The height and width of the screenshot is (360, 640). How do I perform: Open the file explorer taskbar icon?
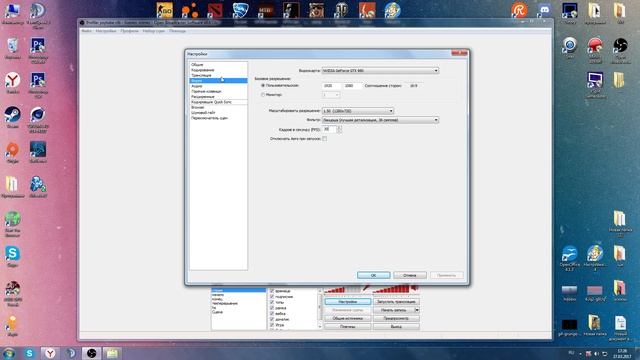(x=112, y=353)
